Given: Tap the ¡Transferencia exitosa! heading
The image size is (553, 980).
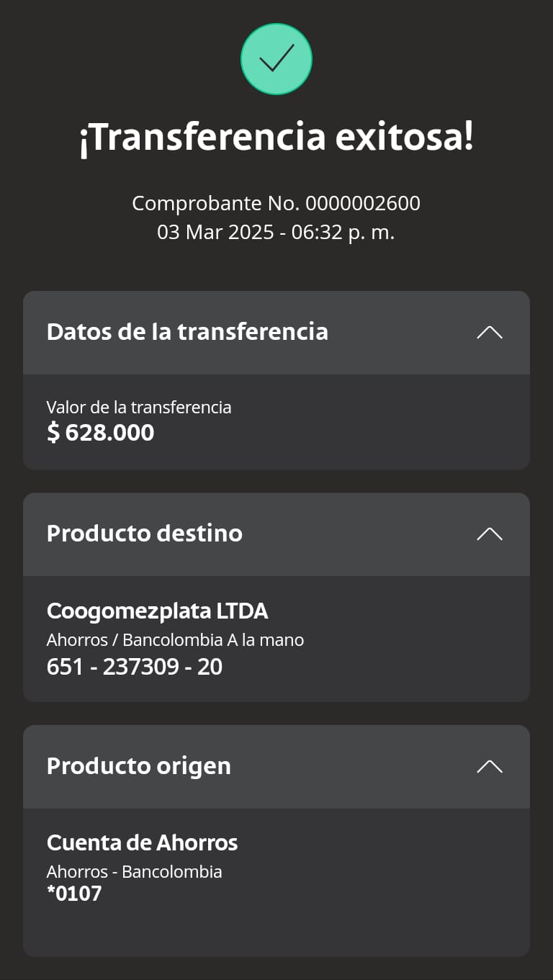Looking at the screenshot, I should click(276, 138).
